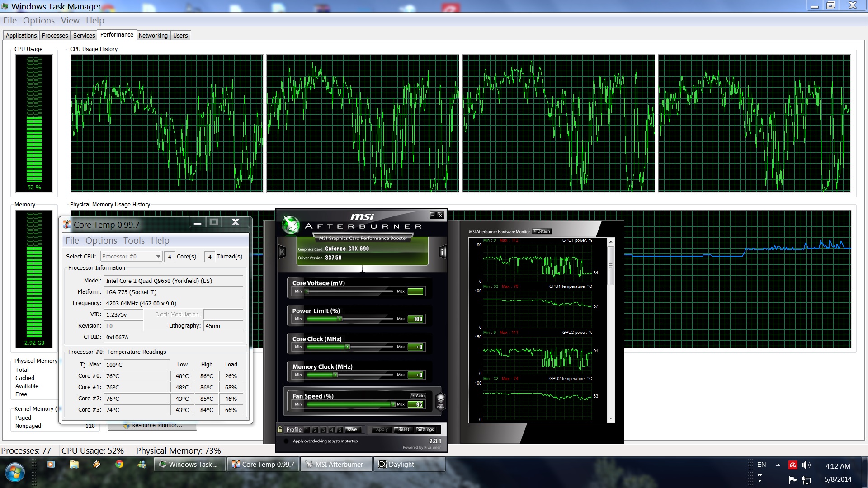
Task: Select Afterburner profile slot 1
Action: [x=307, y=430]
